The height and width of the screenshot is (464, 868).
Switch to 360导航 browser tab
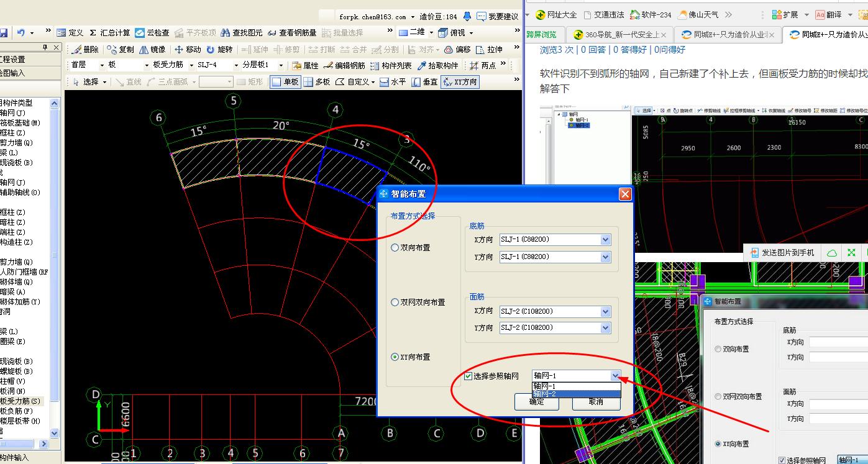coord(620,35)
